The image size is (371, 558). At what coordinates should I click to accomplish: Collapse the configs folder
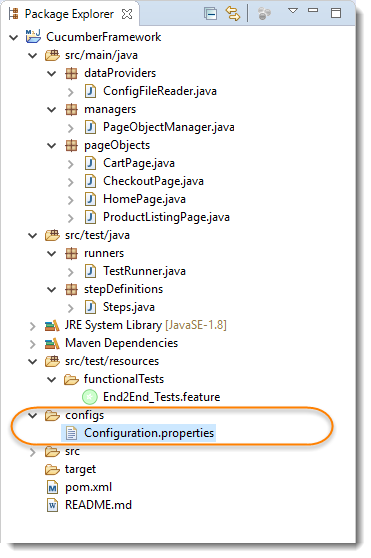32,415
